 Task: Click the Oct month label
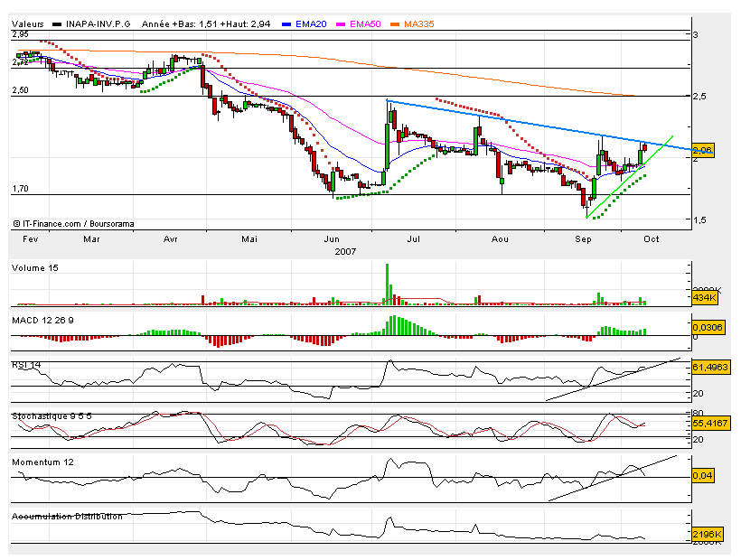(x=652, y=239)
